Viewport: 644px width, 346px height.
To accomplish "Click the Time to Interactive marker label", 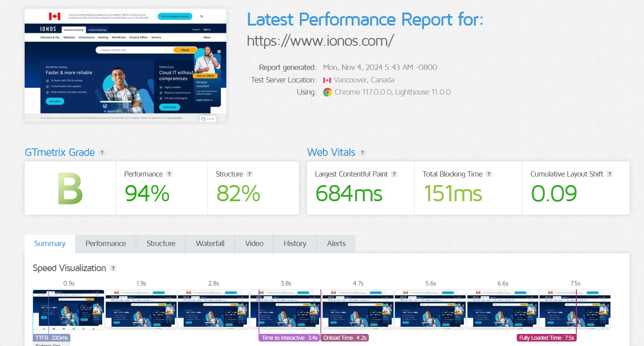I will pyautogui.click(x=290, y=338).
